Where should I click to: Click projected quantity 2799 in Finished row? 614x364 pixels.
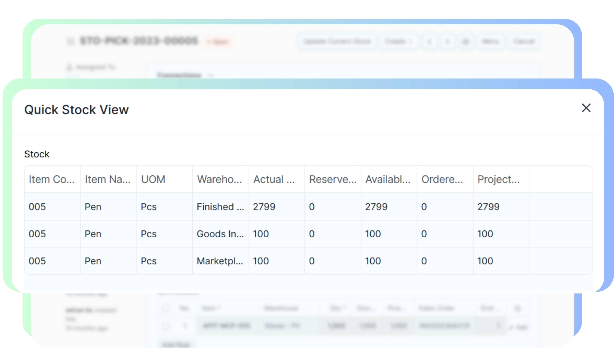[x=488, y=207]
